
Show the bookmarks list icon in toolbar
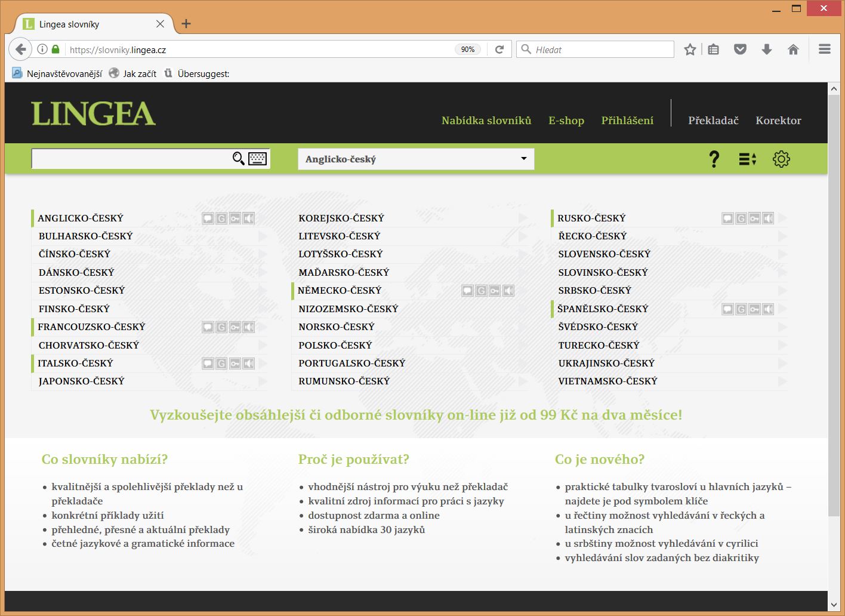[714, 50]
